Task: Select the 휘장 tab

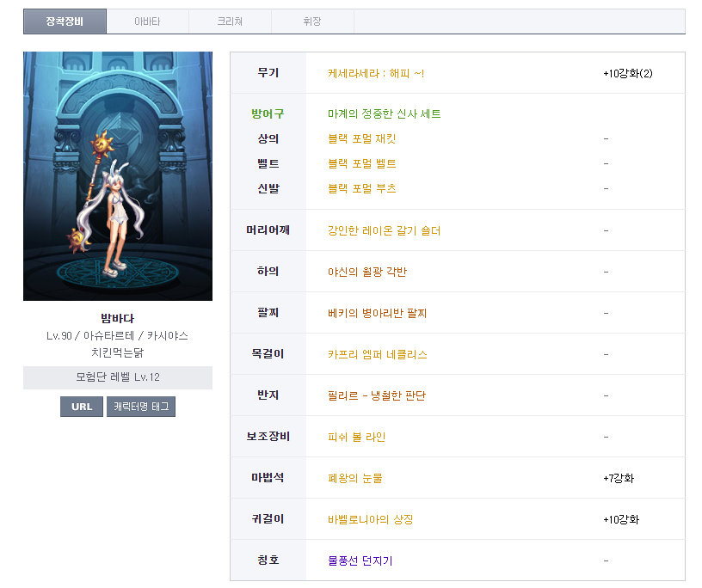Action: [312, 21]
